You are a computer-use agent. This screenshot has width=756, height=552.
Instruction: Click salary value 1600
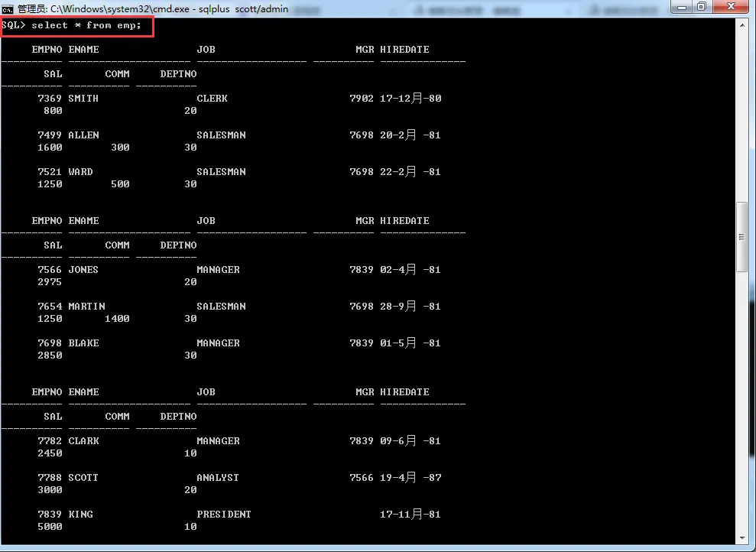[50, 147]
